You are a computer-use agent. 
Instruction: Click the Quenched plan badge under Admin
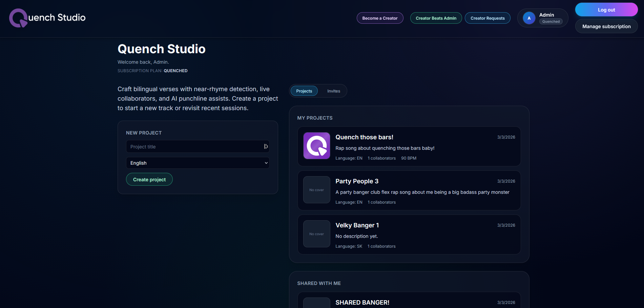pos(550,22)
